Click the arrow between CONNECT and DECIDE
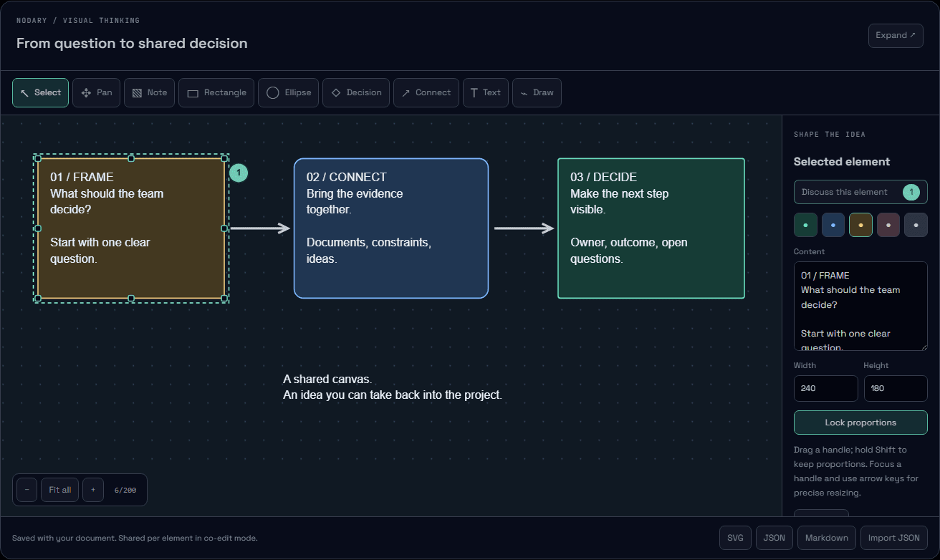 coord(524,228)
